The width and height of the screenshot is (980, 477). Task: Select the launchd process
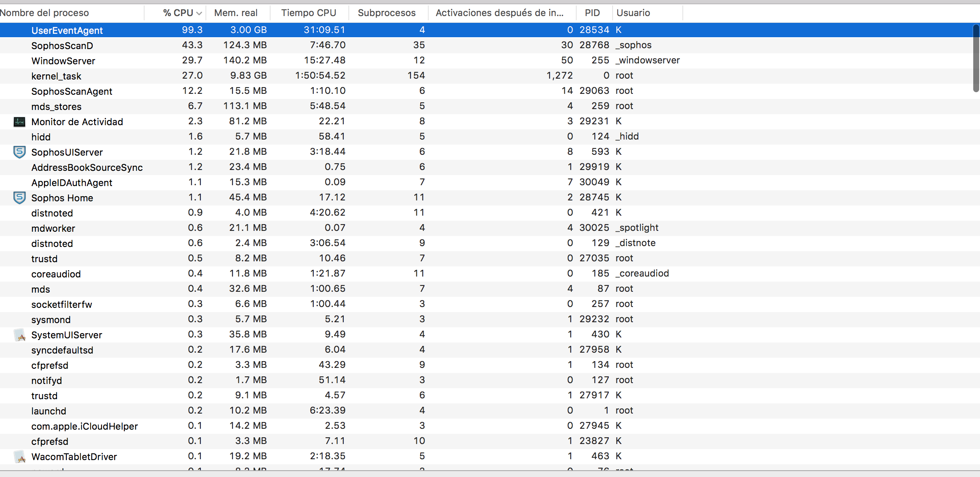pos(49,411)
